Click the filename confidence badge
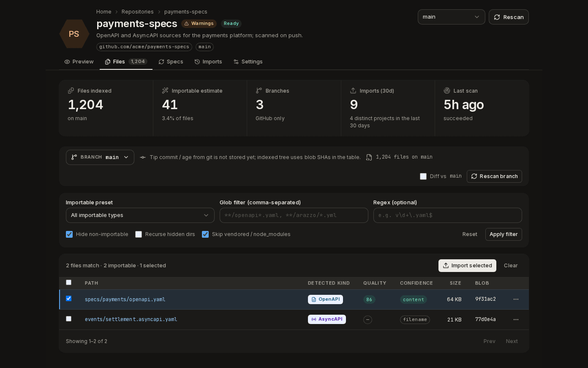The width and height of the screenshot is (588, 368). click(x=415, y=320)
